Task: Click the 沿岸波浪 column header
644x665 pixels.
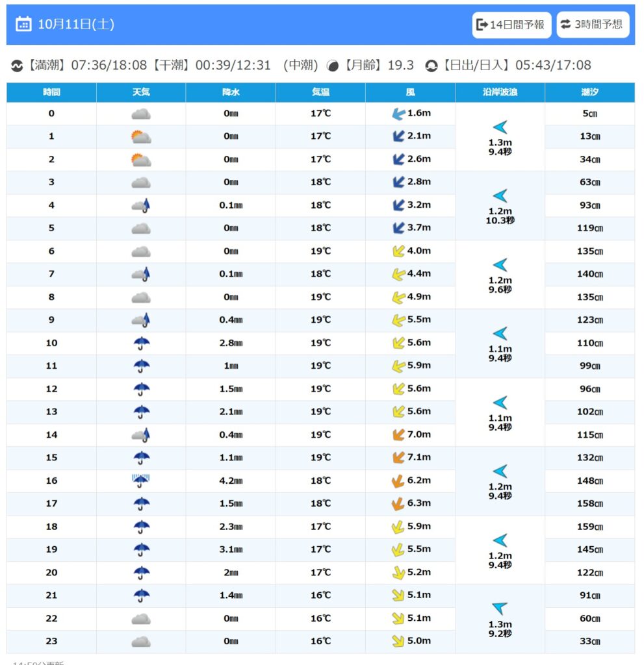Action: click(x=500, y=92)
